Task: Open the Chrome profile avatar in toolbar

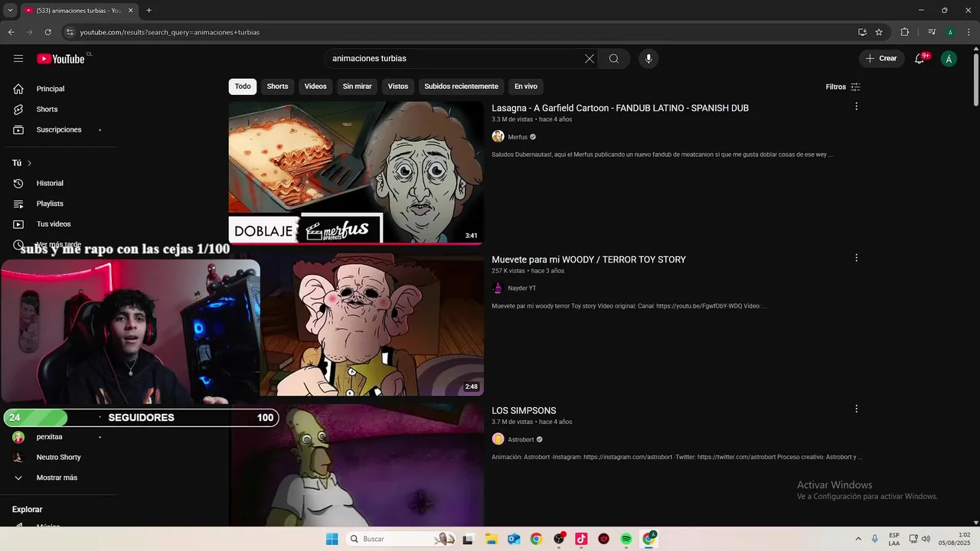Action: (x=950, y=32)
